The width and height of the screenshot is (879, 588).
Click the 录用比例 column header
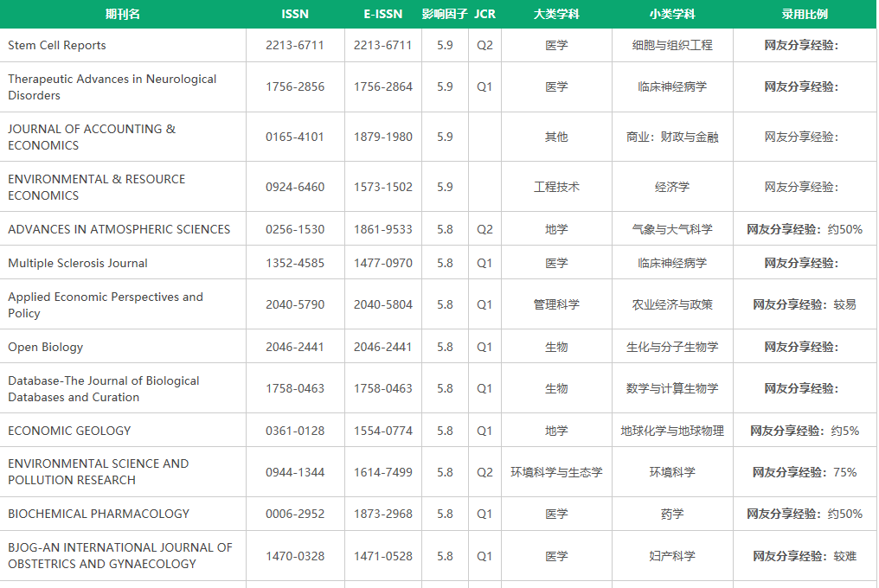pos(804,14)
